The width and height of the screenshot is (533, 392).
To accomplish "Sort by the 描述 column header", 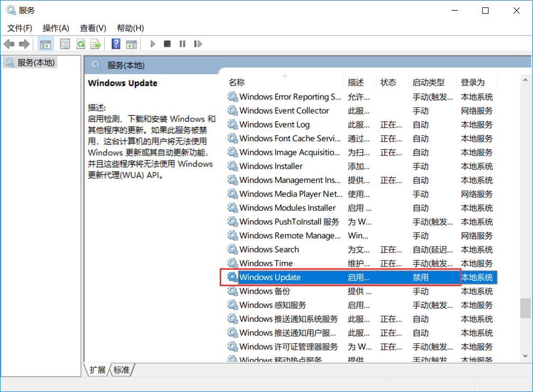I will tap(360, 82).
